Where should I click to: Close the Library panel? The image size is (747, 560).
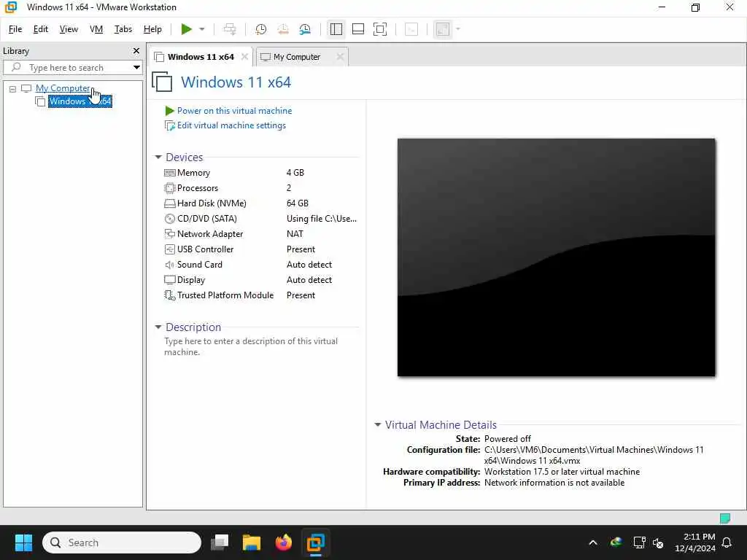(136, 50)
